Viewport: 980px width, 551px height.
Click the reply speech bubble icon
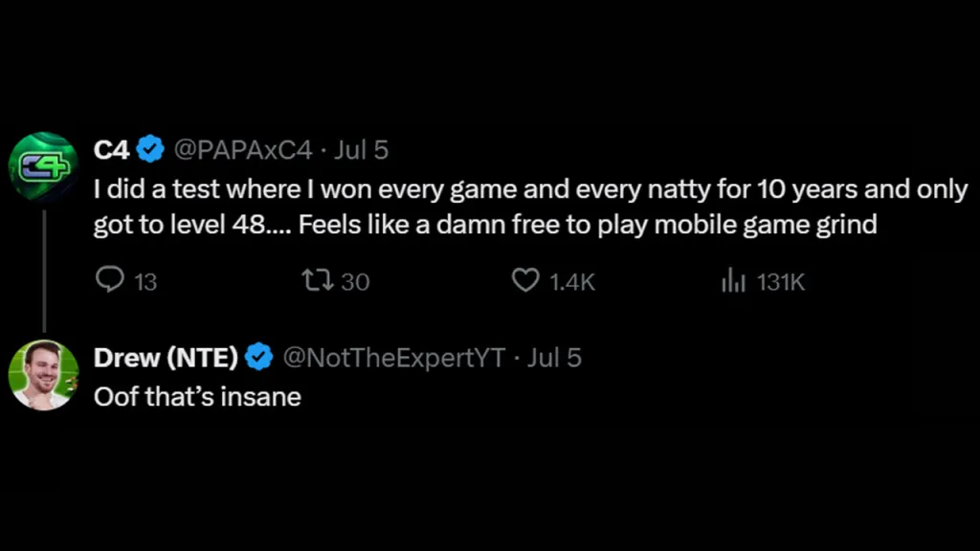click(x=110, y=280)
